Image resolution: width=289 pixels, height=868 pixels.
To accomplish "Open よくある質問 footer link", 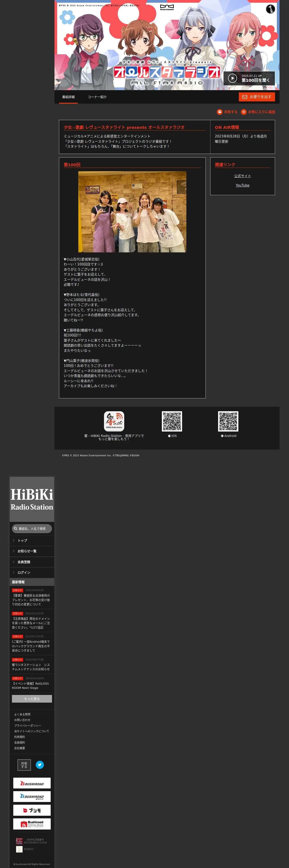I will [22, 714].
